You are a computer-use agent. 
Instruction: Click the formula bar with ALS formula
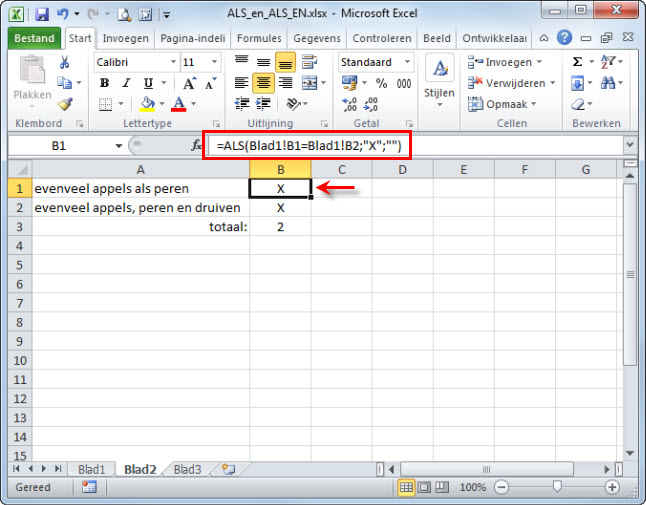click(416, 145)
